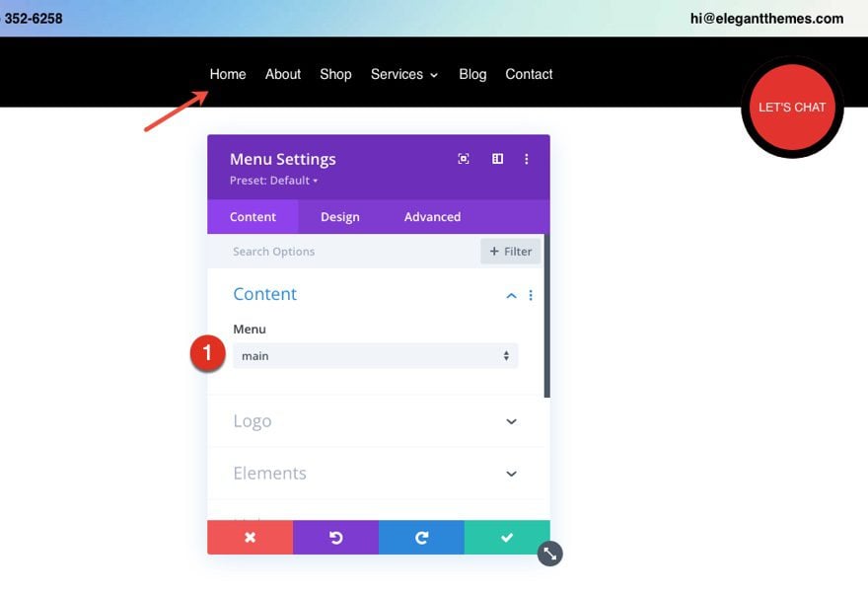The width and height of the screenshot is (868, 594).
Task: Click the round resize handle at modal corner
Action: (x=550, y=555)
